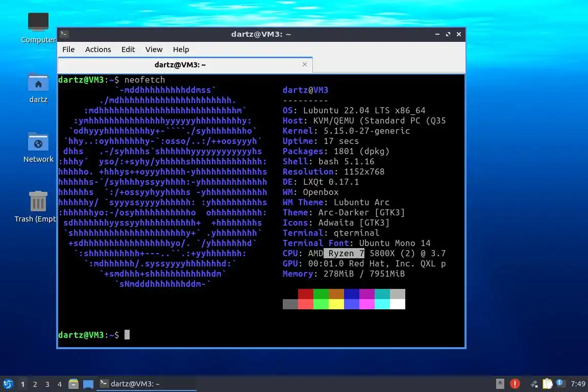The width and height of the screenshot is (588, 392).
Task: Maximize the qterminal window
Action: (x=448, y=34)
